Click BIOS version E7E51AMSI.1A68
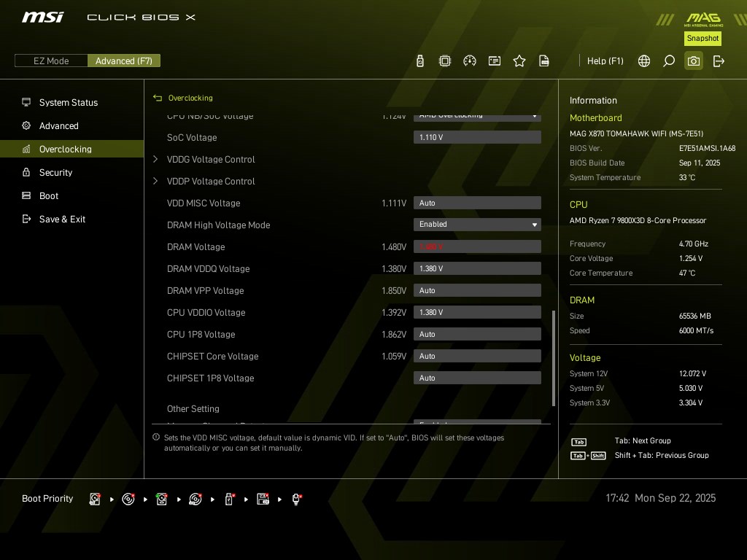The width and height of the screenshot is (747, 560). pyautogui.click(x=707, y=148)
